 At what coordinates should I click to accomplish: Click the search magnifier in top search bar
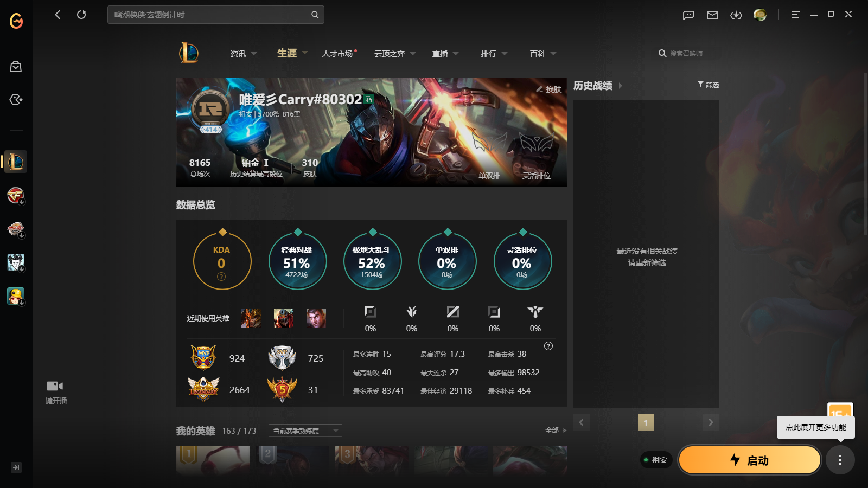(315, 15)
